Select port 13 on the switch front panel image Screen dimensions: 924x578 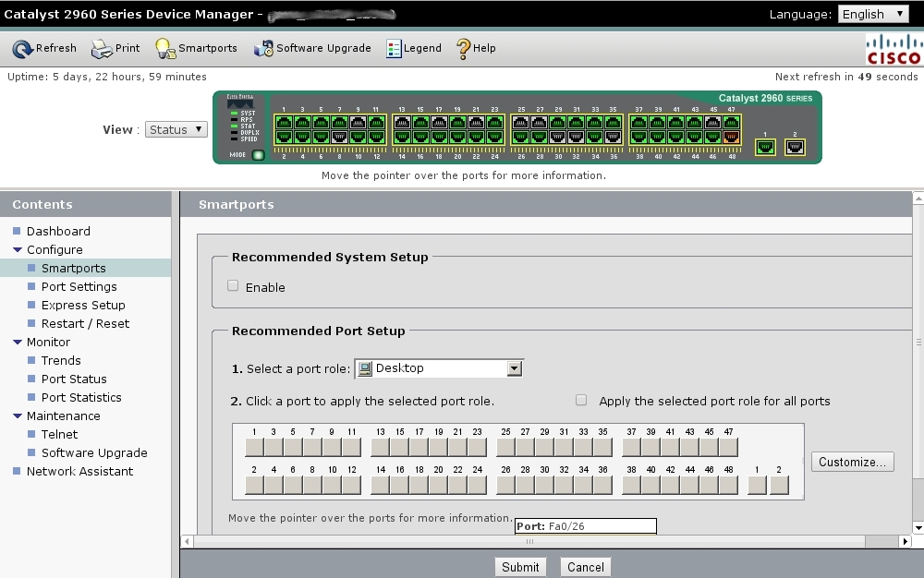click(402, 123)
